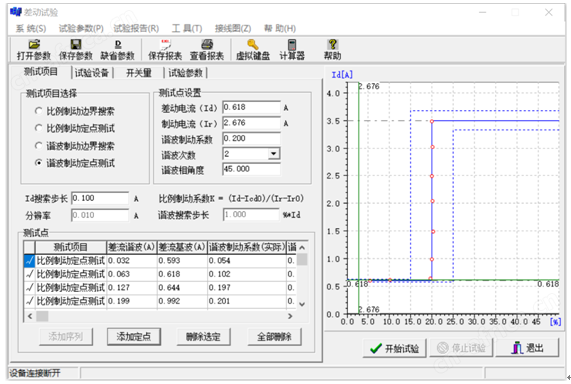Click table scroll right arrow
Screen dimensions: 571x384
[290, 316]
